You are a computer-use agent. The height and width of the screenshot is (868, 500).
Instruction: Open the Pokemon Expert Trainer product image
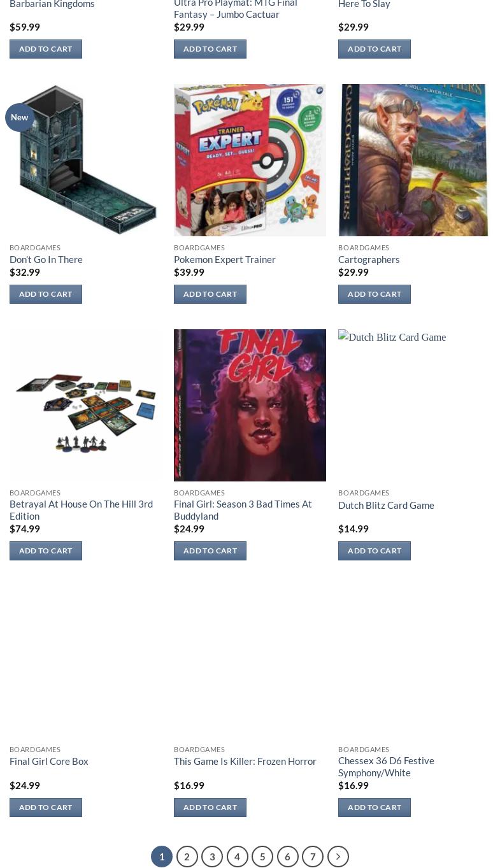(250, 160)
